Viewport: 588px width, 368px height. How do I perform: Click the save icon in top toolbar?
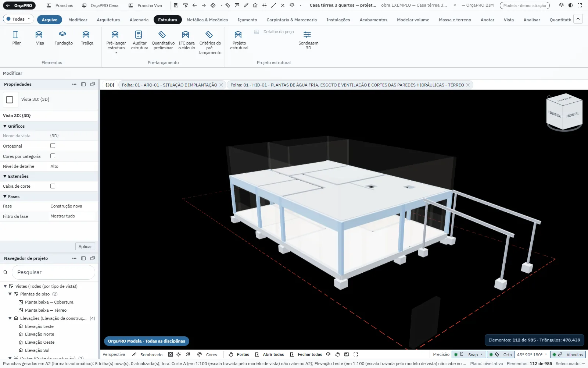176,6
